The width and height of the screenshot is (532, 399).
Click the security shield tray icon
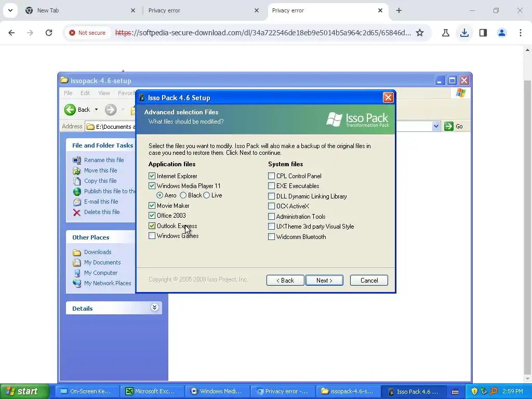click(474, 391)
